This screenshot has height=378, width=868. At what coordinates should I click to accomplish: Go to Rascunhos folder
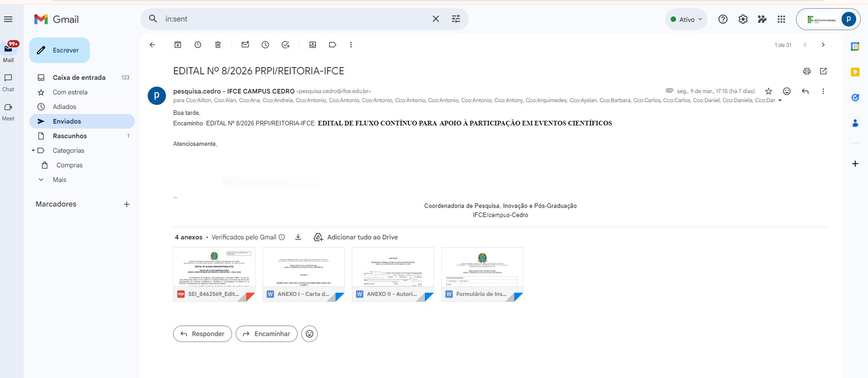point(70,136)
